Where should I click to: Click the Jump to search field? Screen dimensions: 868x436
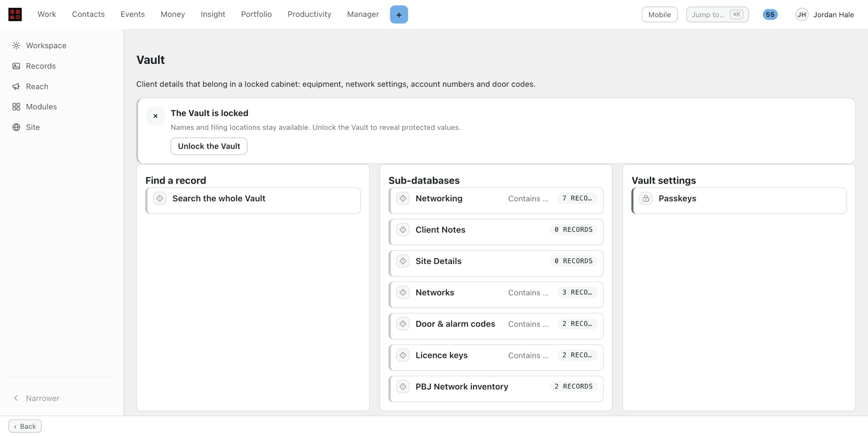tap(717, 14)
